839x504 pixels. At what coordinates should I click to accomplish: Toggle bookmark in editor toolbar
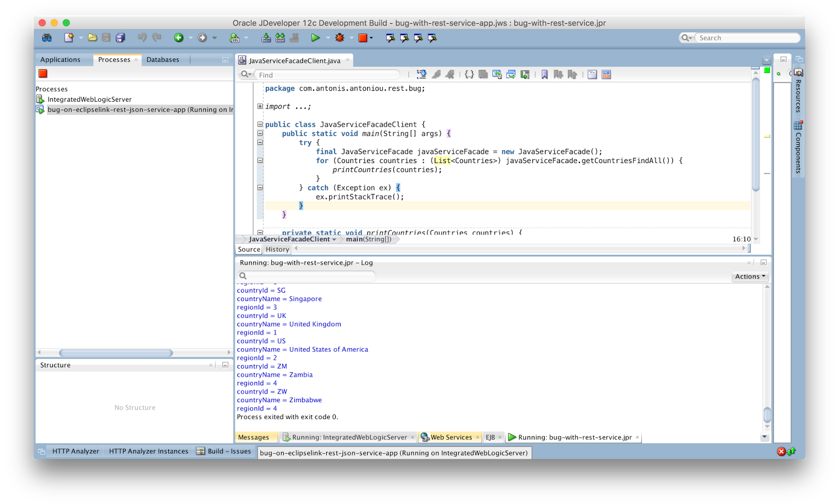coord(544,74)
